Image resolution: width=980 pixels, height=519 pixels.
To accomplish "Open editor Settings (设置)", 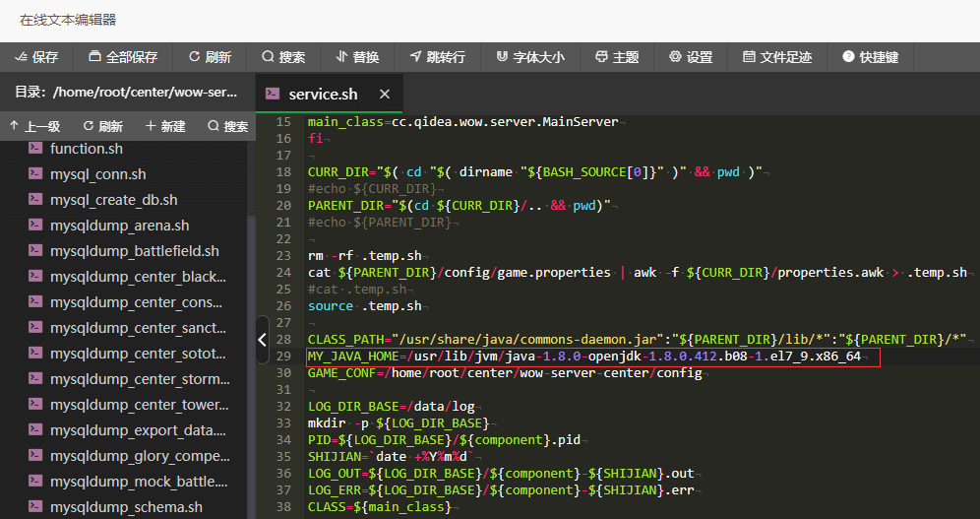I will [691, 57].
